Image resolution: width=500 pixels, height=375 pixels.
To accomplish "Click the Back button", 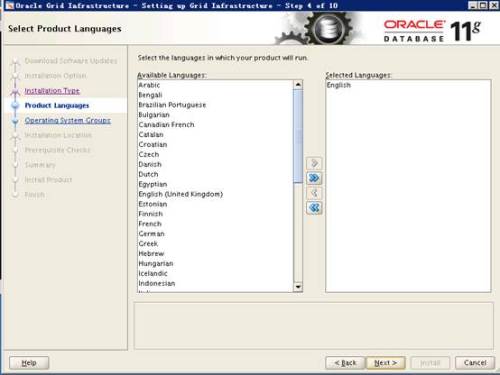I will [346, 363].
